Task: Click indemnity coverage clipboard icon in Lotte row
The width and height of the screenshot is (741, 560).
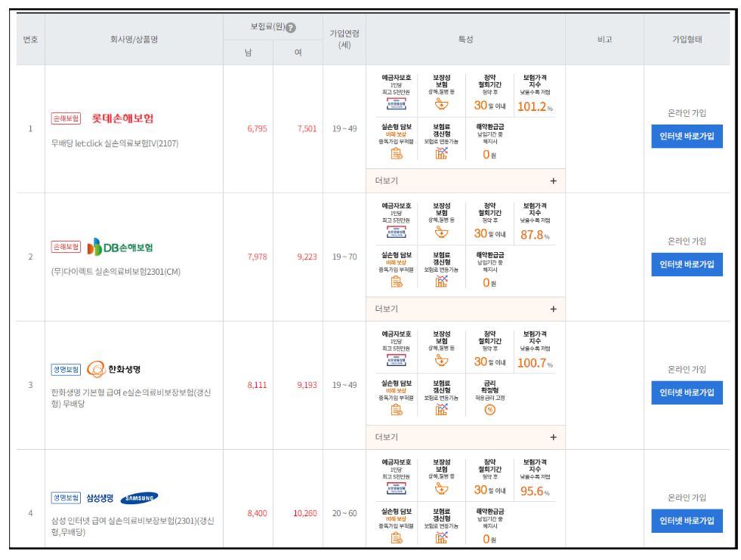Action: click(x=397, y=153)
